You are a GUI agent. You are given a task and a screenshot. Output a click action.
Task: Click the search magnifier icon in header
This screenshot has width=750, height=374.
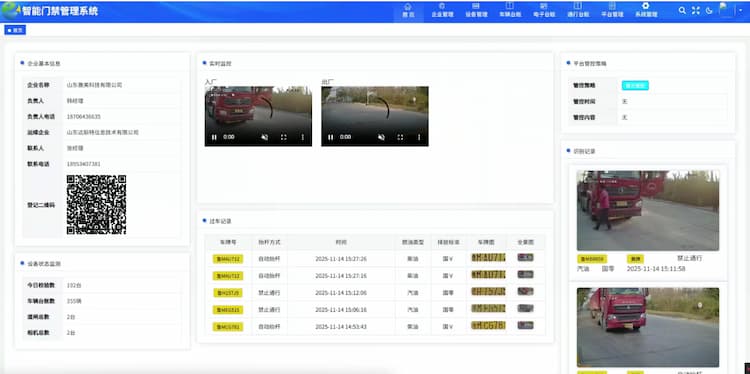[682, 11]
